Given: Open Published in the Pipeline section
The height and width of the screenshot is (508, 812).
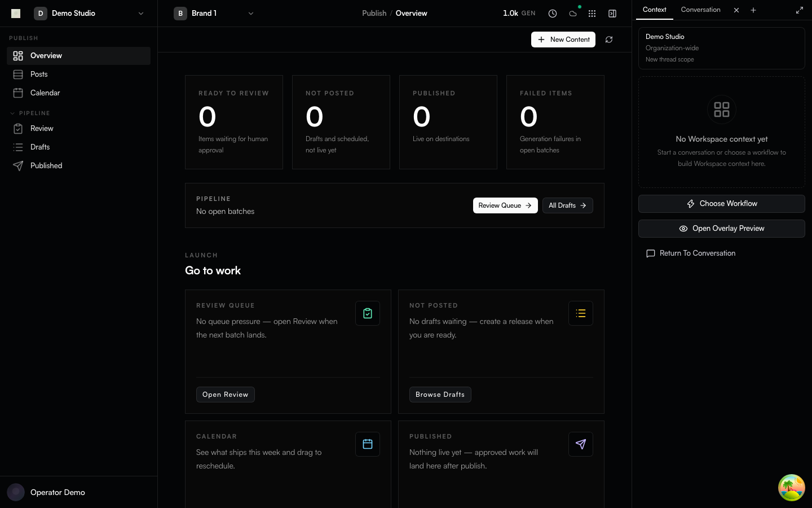Looking at the screenshot, I should [x=79, y=166].
